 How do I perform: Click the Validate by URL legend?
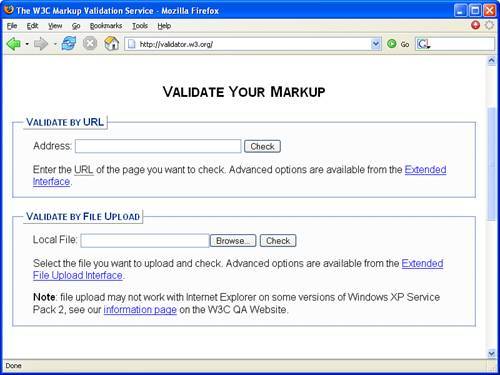coord(65,122)
